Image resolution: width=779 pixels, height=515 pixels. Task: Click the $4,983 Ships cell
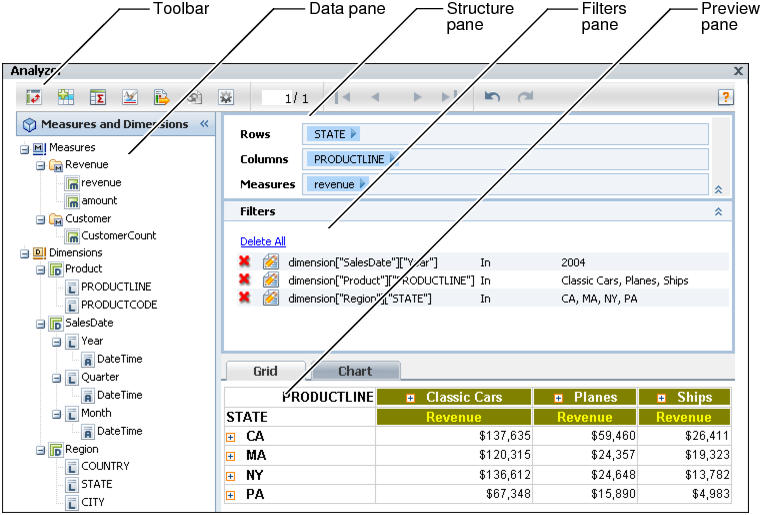[685, 494]
